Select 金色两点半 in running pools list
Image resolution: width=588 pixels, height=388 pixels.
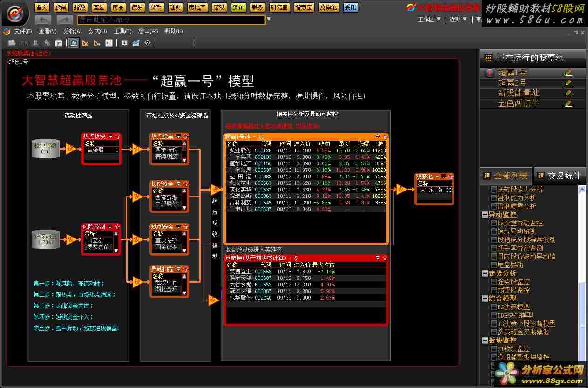click(x=533, y=103)
